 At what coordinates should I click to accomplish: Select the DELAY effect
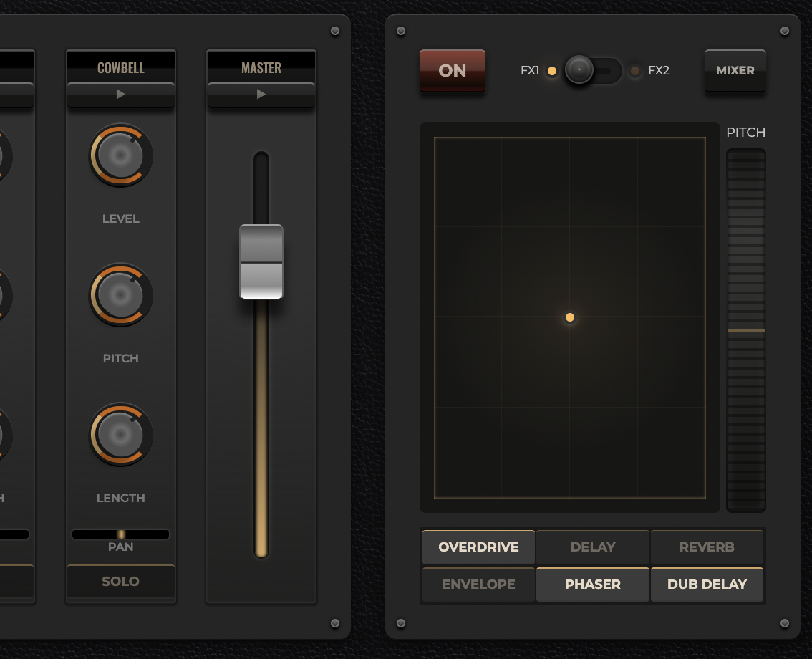tap(593, 547)
